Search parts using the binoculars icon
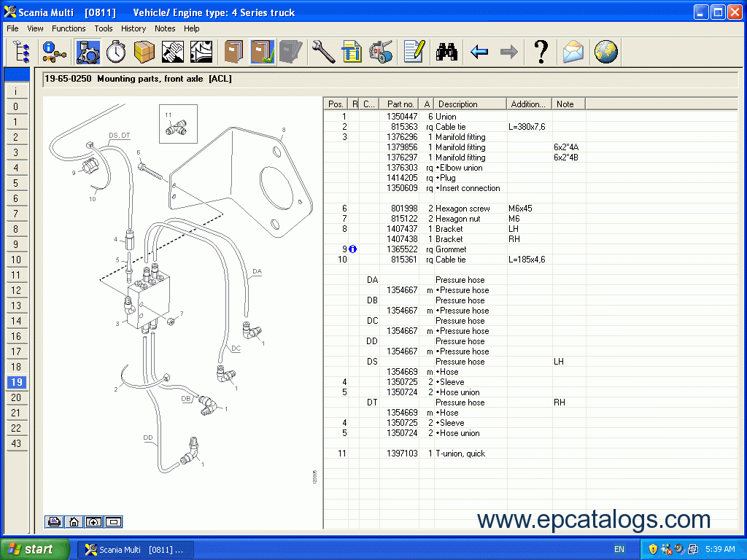The height and width of the screenshot is (560, 747). [447, 52]
